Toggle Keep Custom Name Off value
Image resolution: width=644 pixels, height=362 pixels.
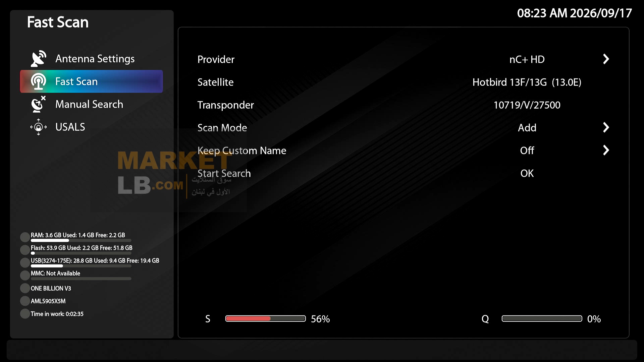click(527, 150)
